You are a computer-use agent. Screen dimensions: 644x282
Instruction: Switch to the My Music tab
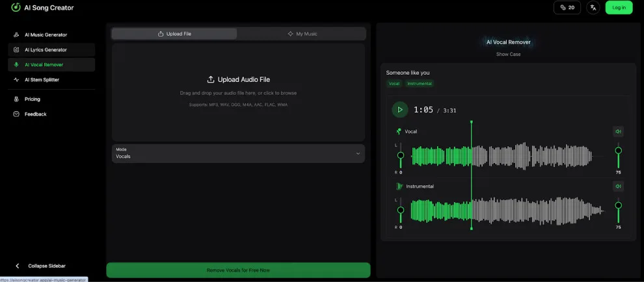click(x=302, y=34)
